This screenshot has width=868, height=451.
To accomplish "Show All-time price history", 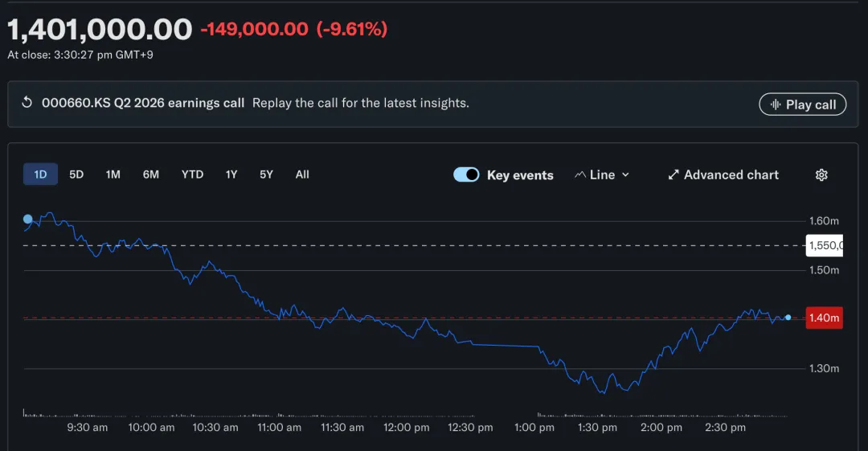I will pyautogui.click(x=302, y=174).
